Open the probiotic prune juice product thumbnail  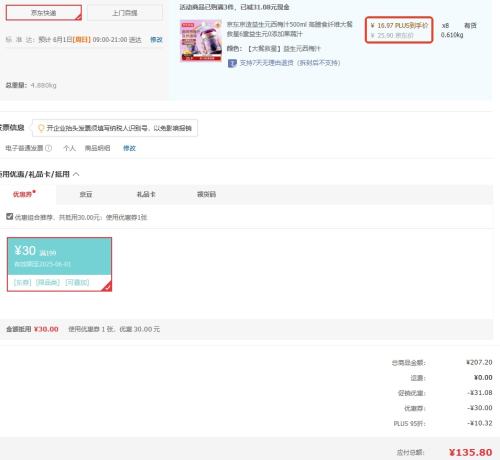click(201, 41)
